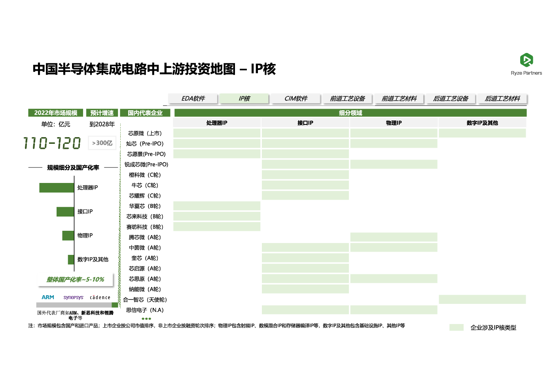
Task: Click the 数字IP及其他 column header
Action: click(x=482, y=123)
